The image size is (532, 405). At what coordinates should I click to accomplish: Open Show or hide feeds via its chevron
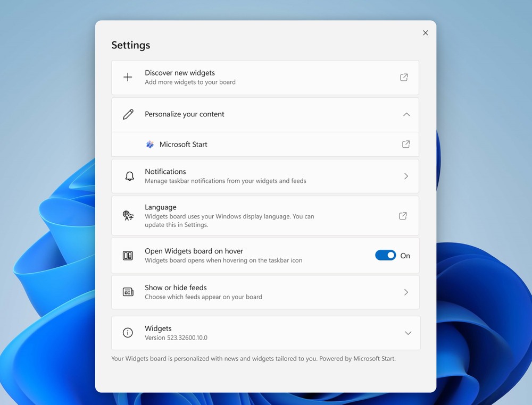pos(406,292)
